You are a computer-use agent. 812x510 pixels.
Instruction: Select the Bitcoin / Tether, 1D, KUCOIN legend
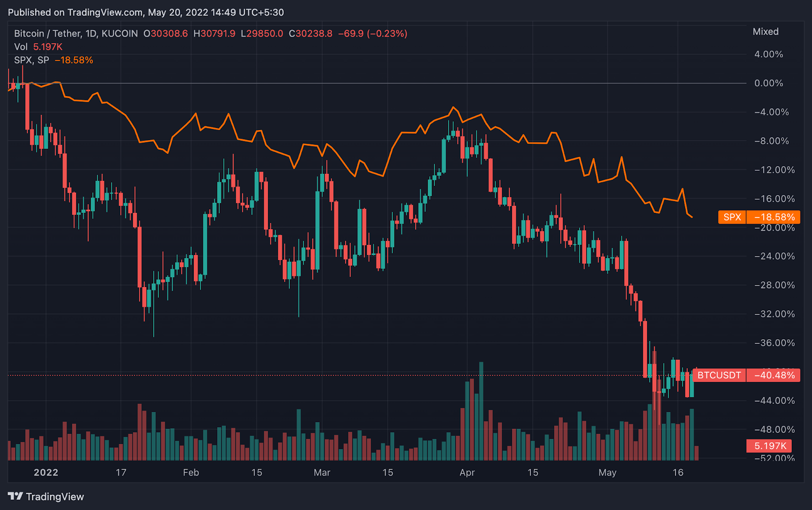76,34
